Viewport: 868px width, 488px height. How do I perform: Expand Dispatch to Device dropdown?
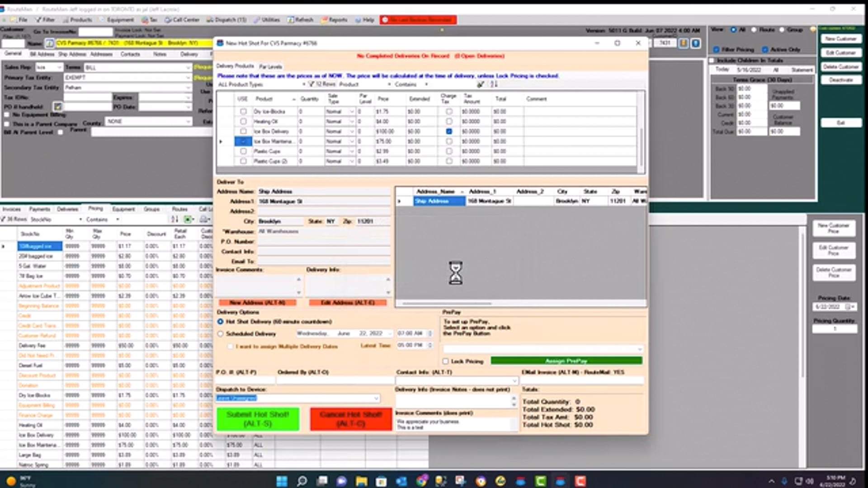point(376,398)
